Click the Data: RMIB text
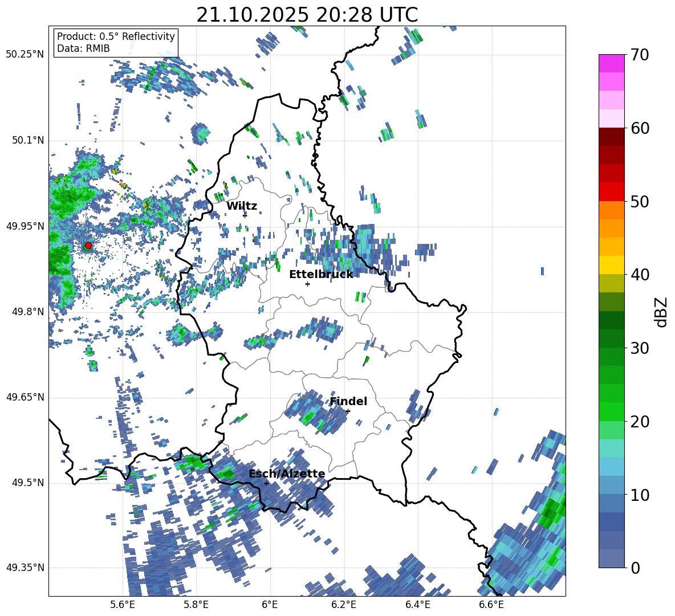 click(83, 48)
